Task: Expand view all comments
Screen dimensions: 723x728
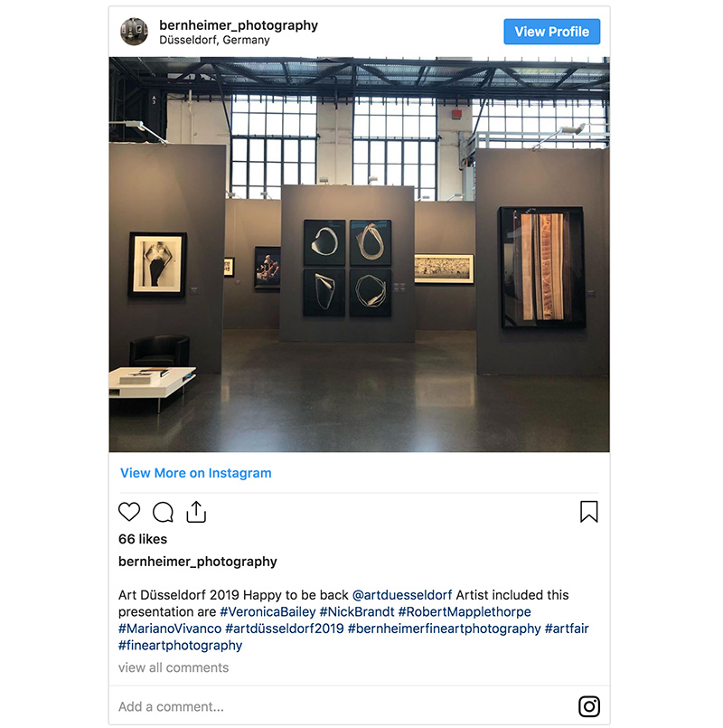Action: (174, 667)
